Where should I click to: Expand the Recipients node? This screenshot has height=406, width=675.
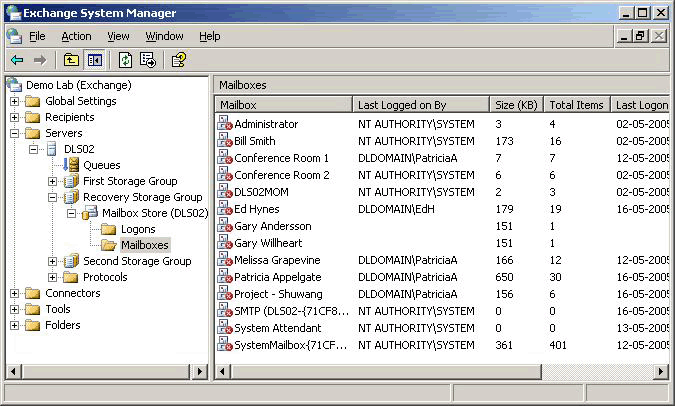click(14, 117)
